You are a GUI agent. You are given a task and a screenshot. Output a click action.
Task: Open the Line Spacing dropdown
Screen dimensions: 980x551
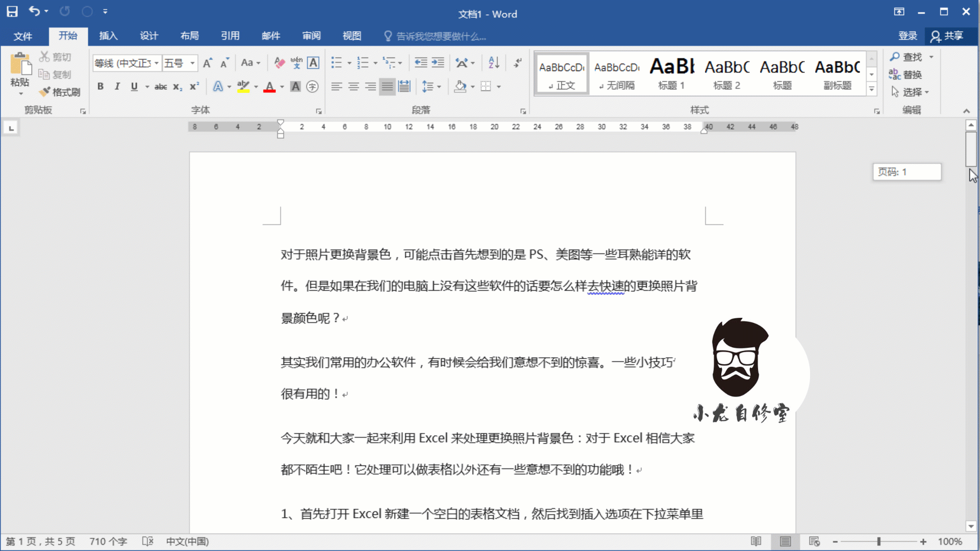pyautogui.click(x=431, y=87)
